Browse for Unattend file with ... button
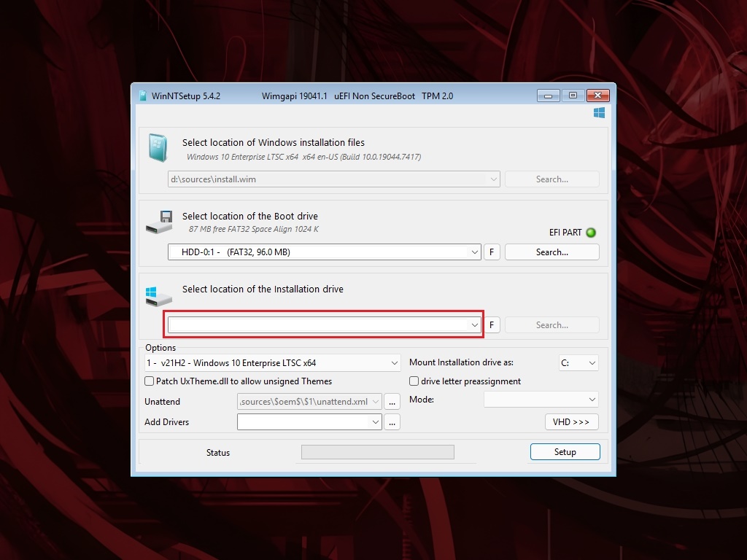747x560 pixels. (x=392, y=402)
